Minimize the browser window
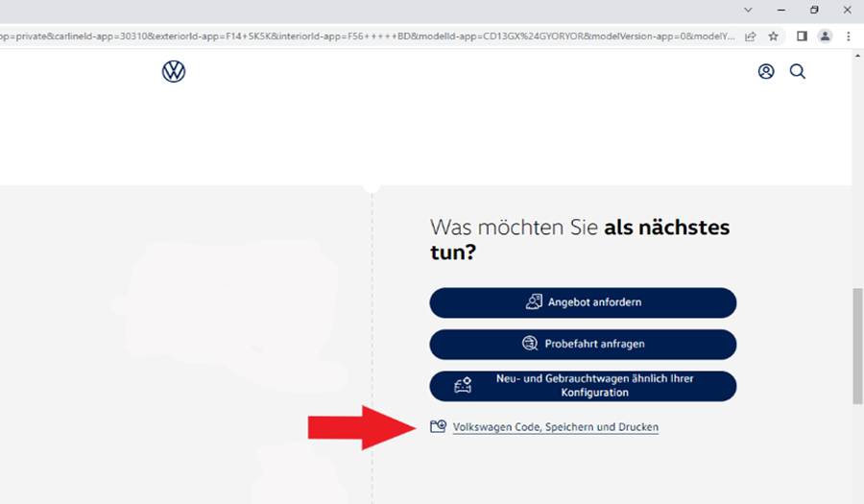 tap(781, 10)
